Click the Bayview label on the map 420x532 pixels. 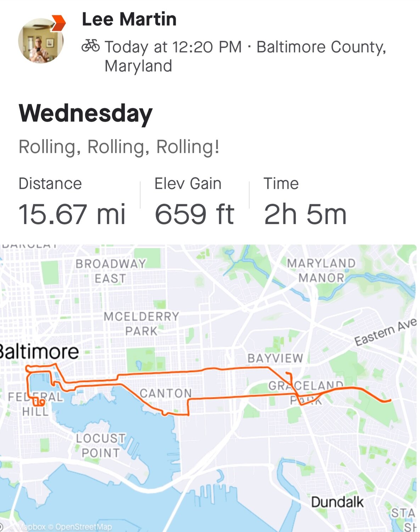(275, 358)
